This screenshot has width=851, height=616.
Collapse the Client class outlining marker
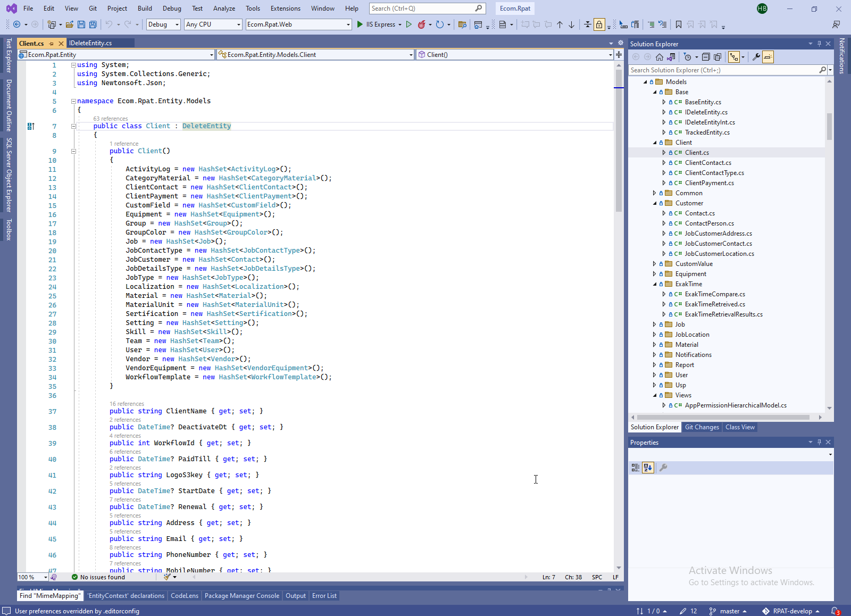(x=73, y=126)
